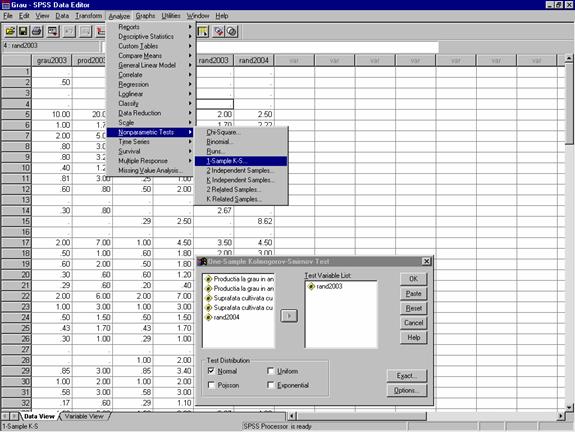Click the Open File toolbar icon

click(10, 32)
